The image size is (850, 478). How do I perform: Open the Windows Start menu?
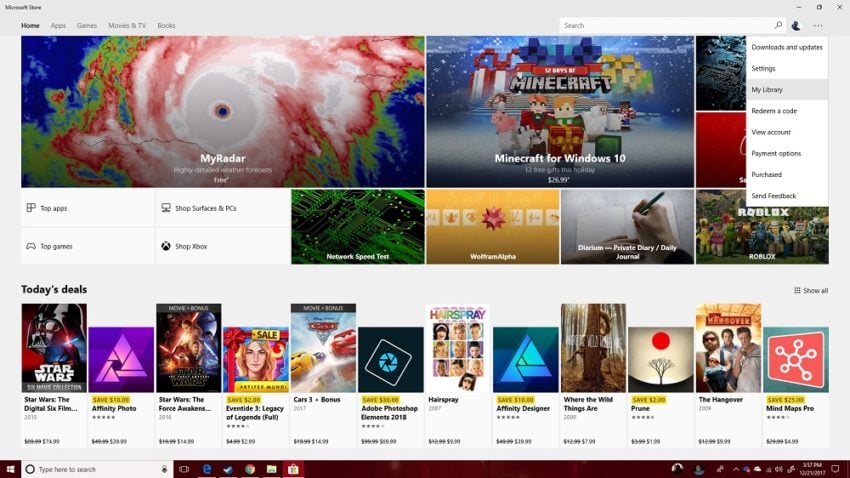10,469
